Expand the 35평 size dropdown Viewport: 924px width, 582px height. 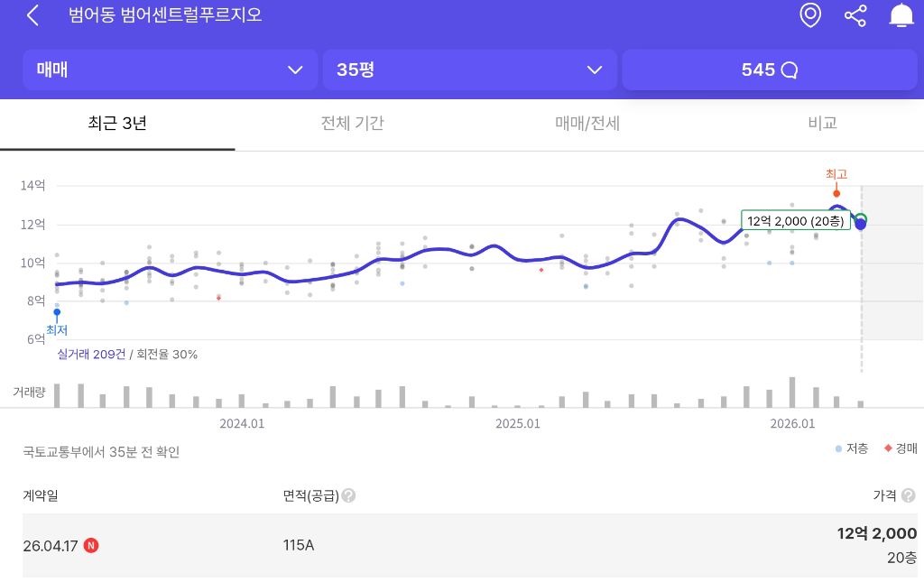(469, 69)
